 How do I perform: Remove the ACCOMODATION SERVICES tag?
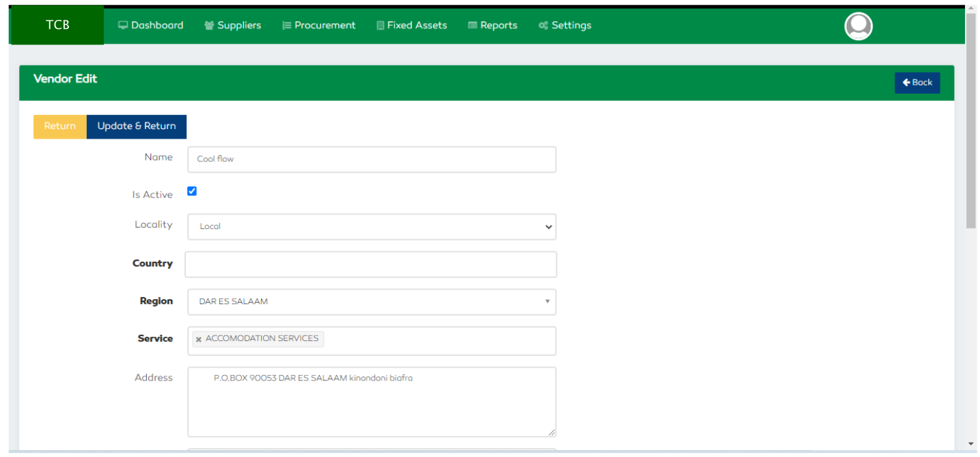[199, 340]
